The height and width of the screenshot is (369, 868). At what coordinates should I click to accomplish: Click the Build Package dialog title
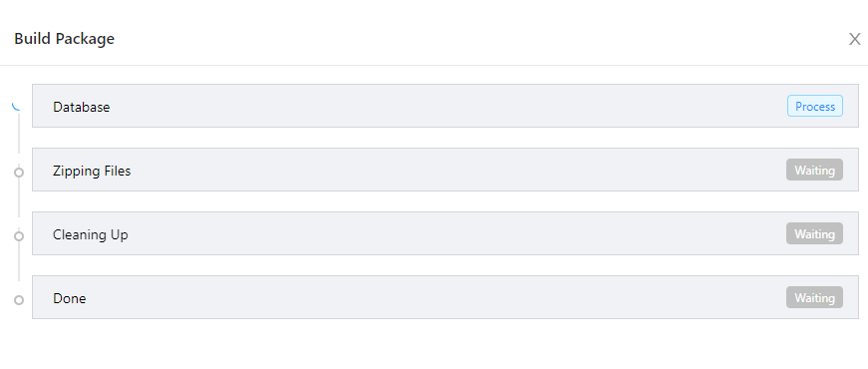[64, 39]
